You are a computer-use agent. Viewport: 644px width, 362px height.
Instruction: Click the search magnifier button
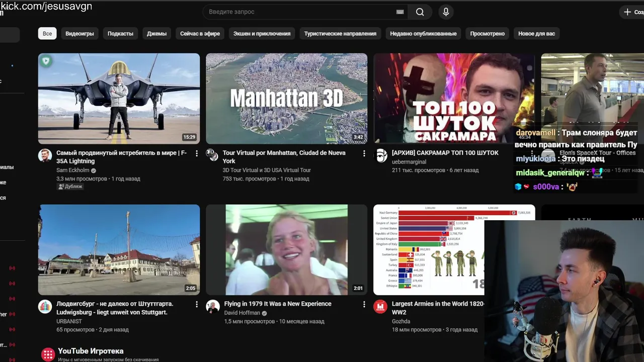(420, 12)
